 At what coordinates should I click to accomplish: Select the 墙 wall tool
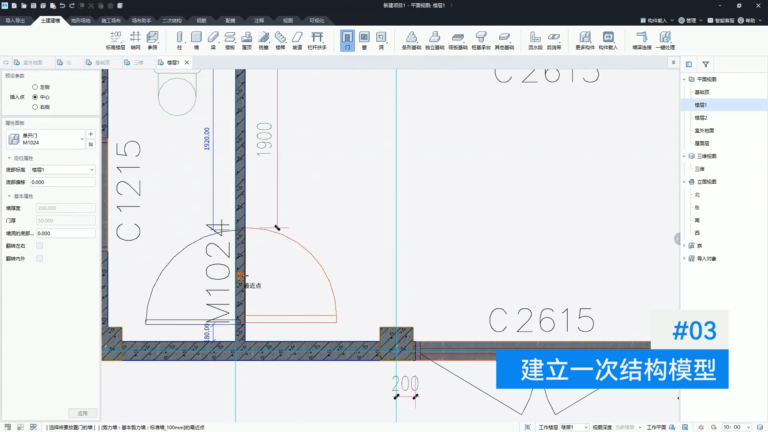click(x=196, y=40)
